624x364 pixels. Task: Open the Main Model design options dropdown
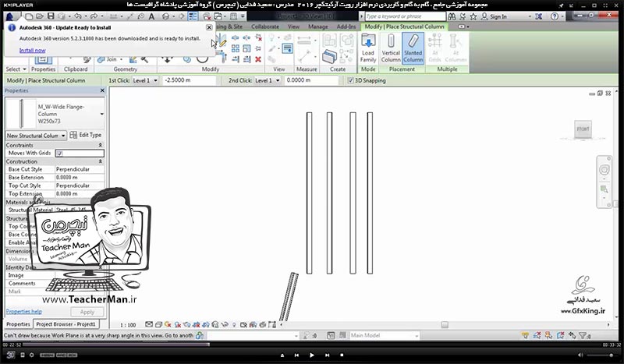click(384, 336)
